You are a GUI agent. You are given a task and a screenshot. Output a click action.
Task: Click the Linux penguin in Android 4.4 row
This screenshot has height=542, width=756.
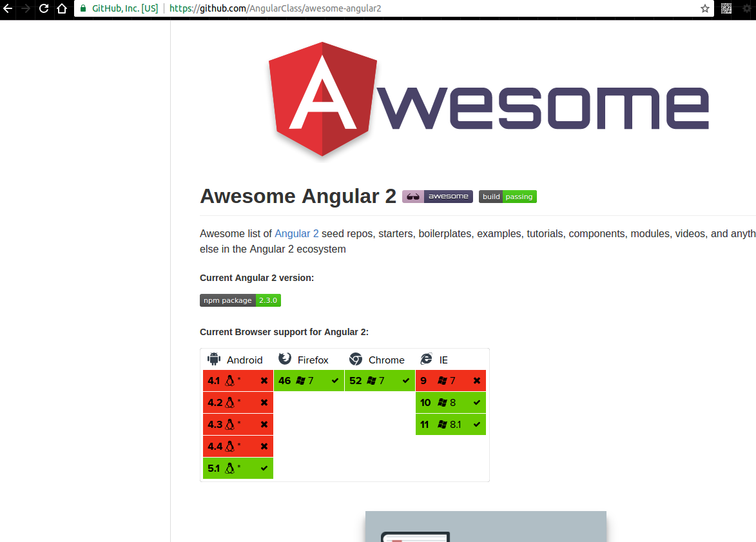point(230,446)
